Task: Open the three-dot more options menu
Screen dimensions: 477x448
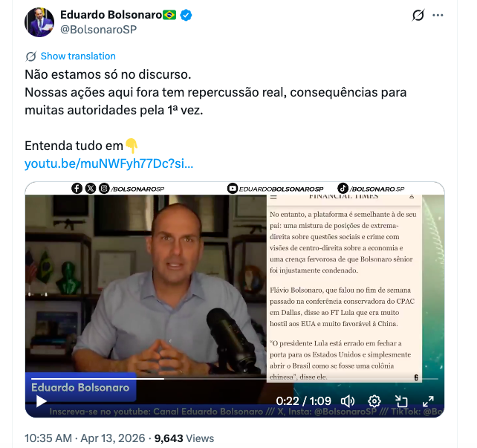Action: tap(438, 15)
